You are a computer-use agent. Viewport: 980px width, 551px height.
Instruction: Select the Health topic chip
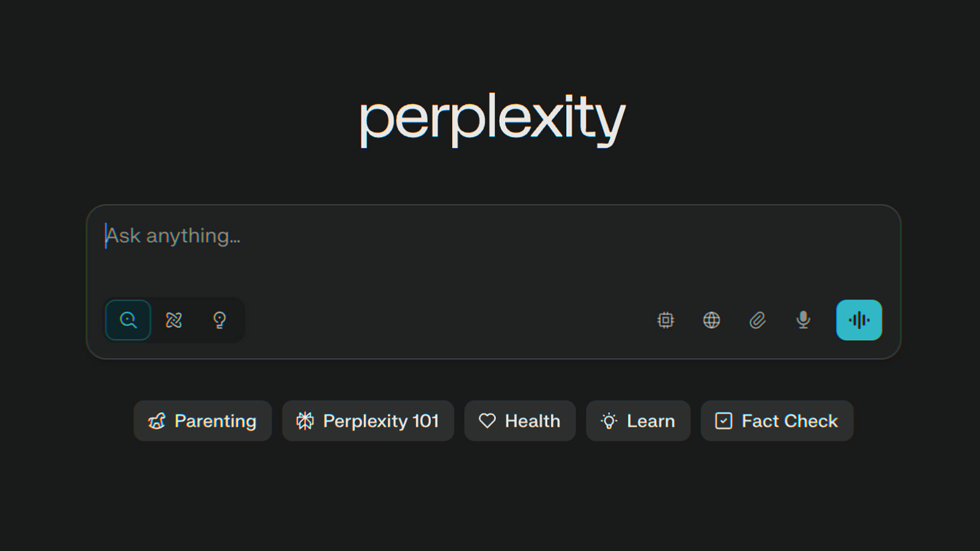[520, 421]
